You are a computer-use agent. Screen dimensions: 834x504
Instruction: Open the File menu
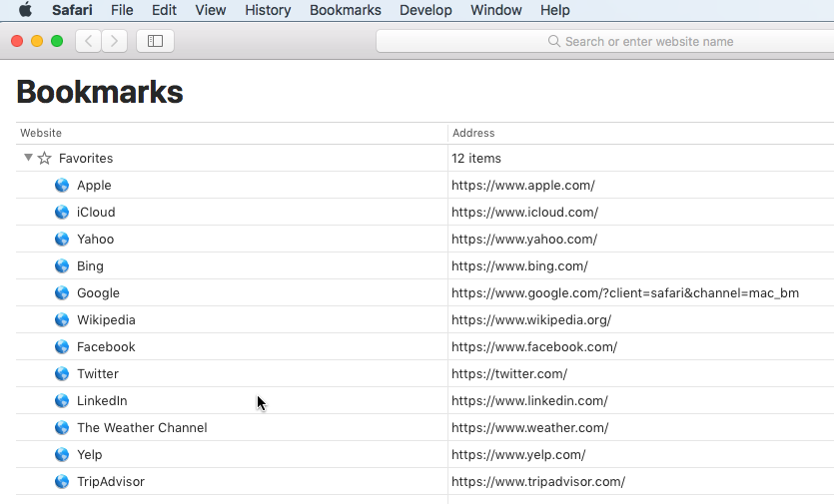click(x=122, y=10)
